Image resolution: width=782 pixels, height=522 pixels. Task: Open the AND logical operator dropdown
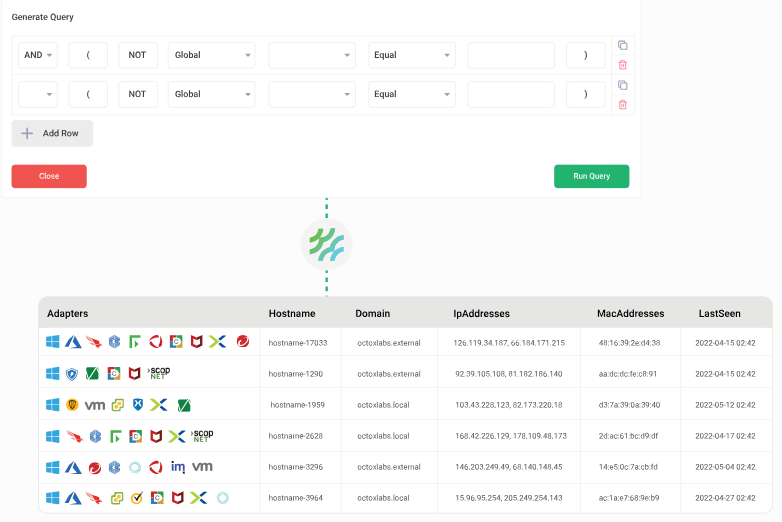(37, 55)
